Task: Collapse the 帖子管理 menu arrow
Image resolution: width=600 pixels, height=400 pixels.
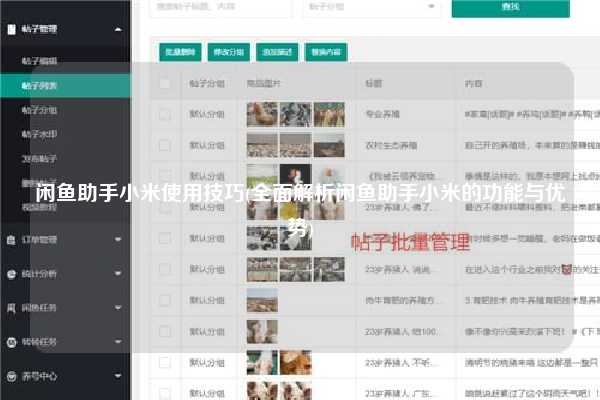Action: tap(118, 29)
